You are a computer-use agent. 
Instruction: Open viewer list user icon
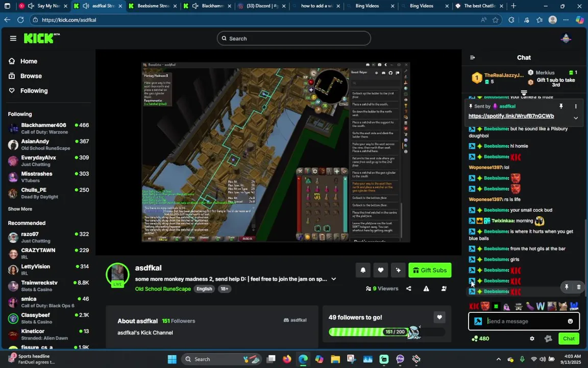(x=444, y=288)
